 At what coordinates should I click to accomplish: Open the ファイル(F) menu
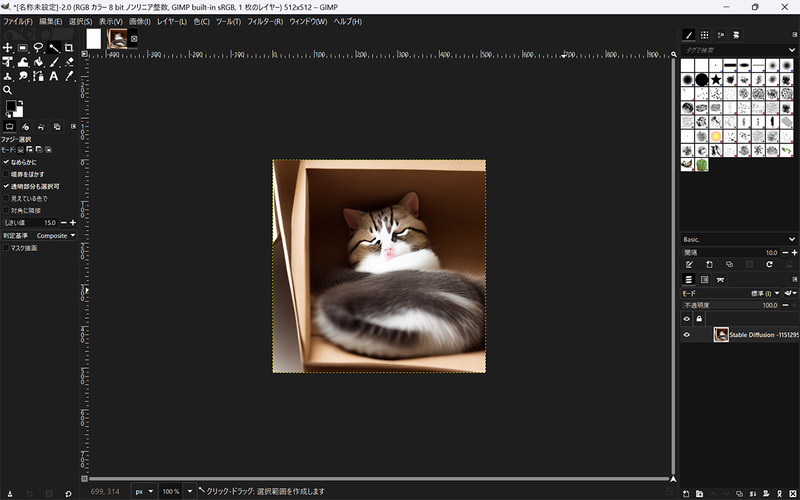(18, 21)
